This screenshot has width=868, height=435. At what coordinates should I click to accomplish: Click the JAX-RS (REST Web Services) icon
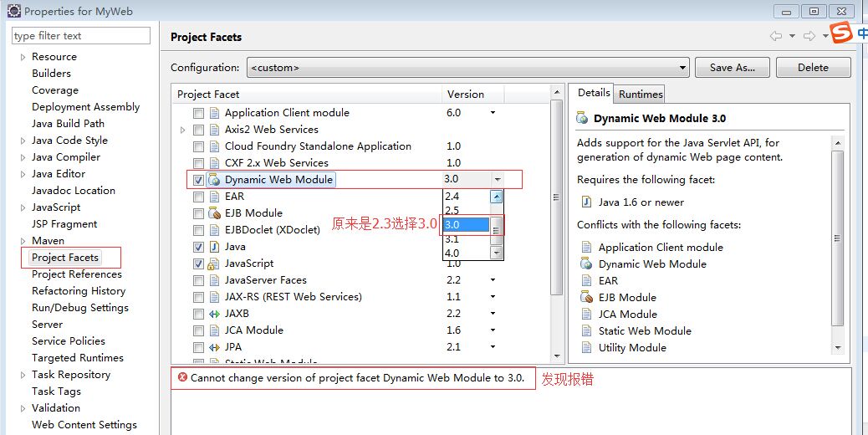[214, 297]
